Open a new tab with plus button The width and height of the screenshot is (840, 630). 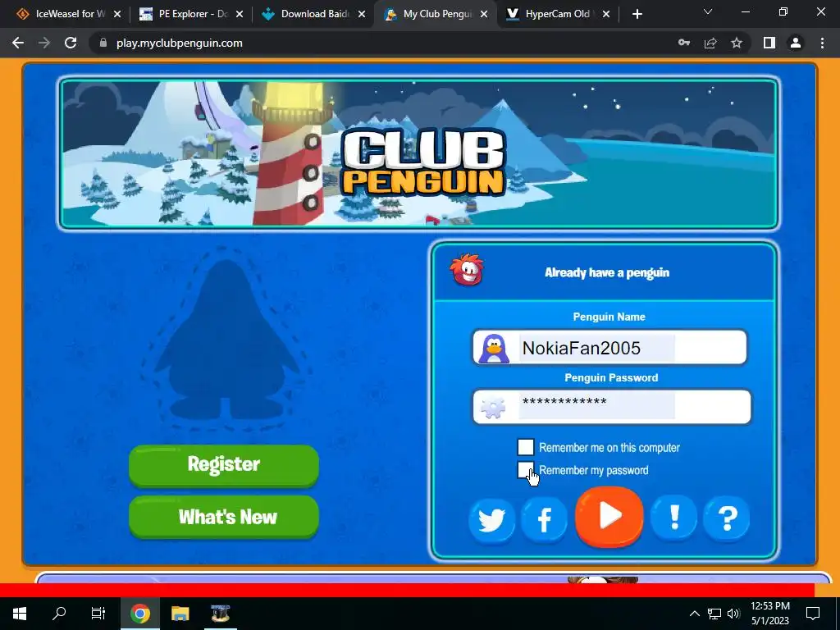tap(637, 15)
